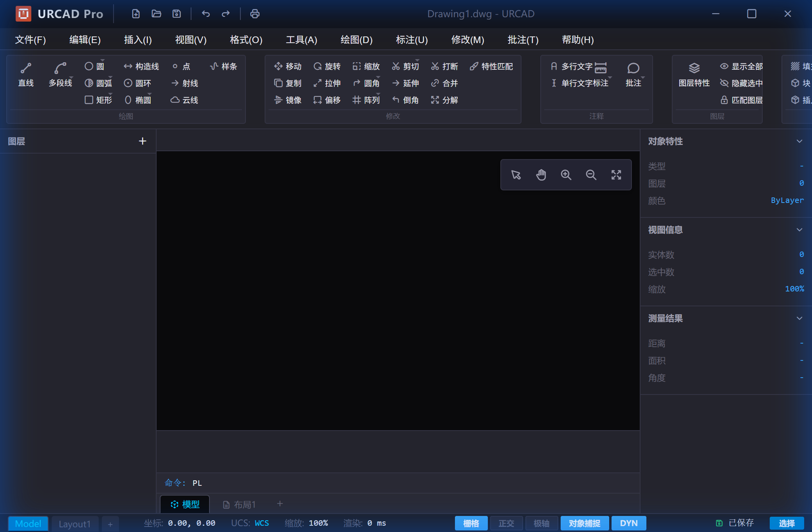Click the 选择 button in status bar
The width and height of the screenshot is (812, 532).
787,523
